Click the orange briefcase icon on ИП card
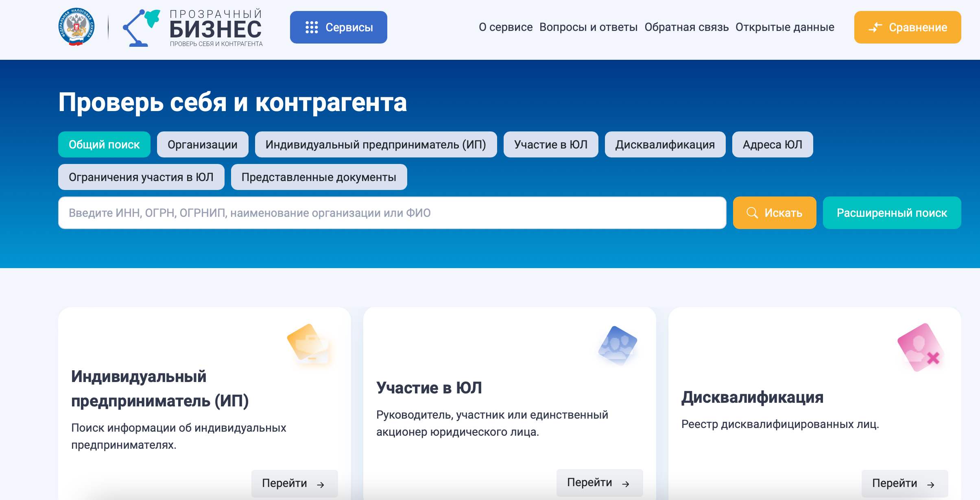Viewport: 980px width, 500px height. pos(309,345)
